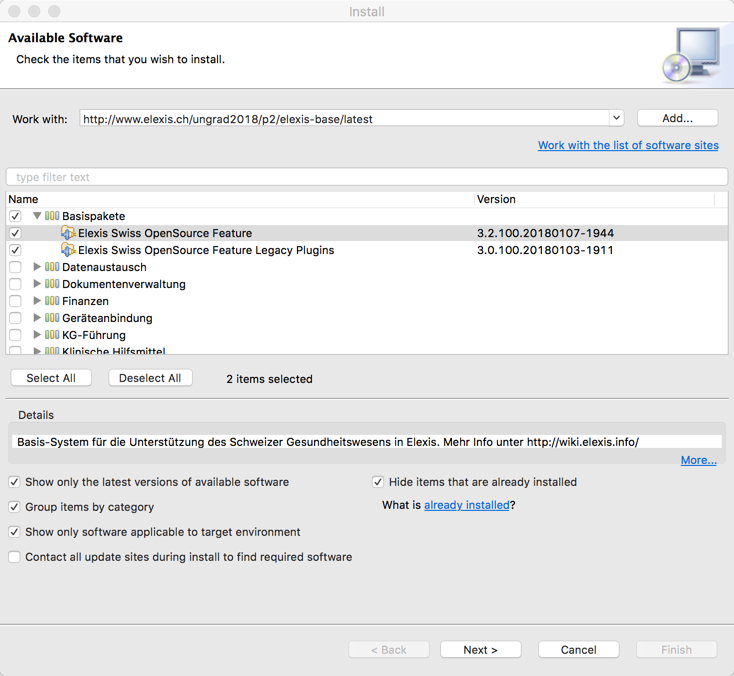Open the More... details link

point(698,460)
